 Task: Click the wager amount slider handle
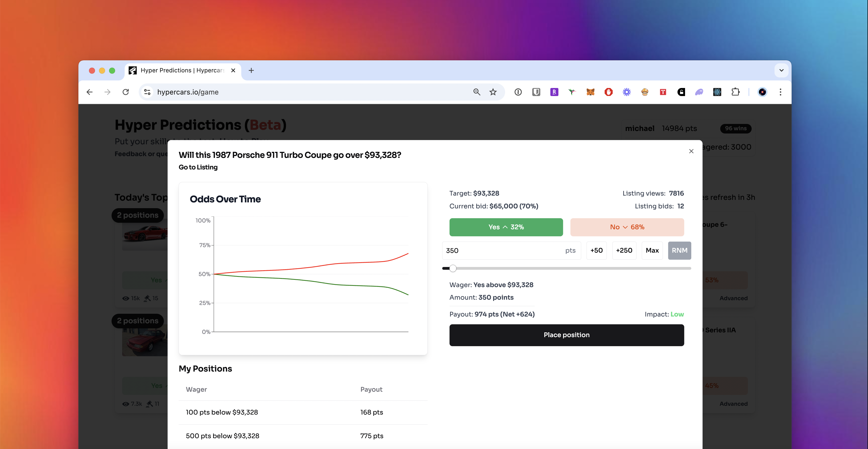click(x=453, y=268)
